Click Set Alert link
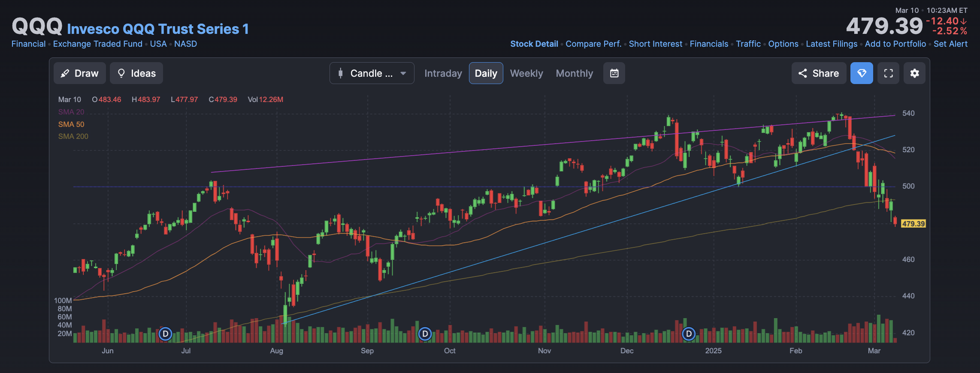 pos(950,44)
